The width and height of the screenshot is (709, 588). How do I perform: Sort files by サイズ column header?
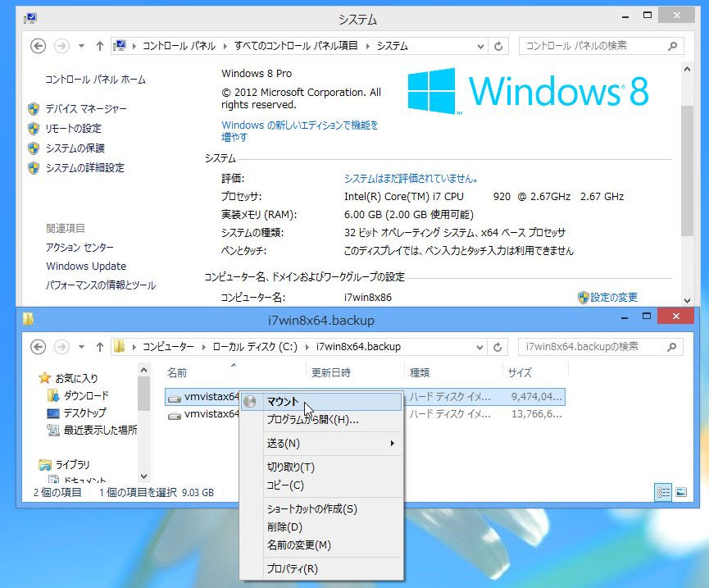tap(535, 372)
